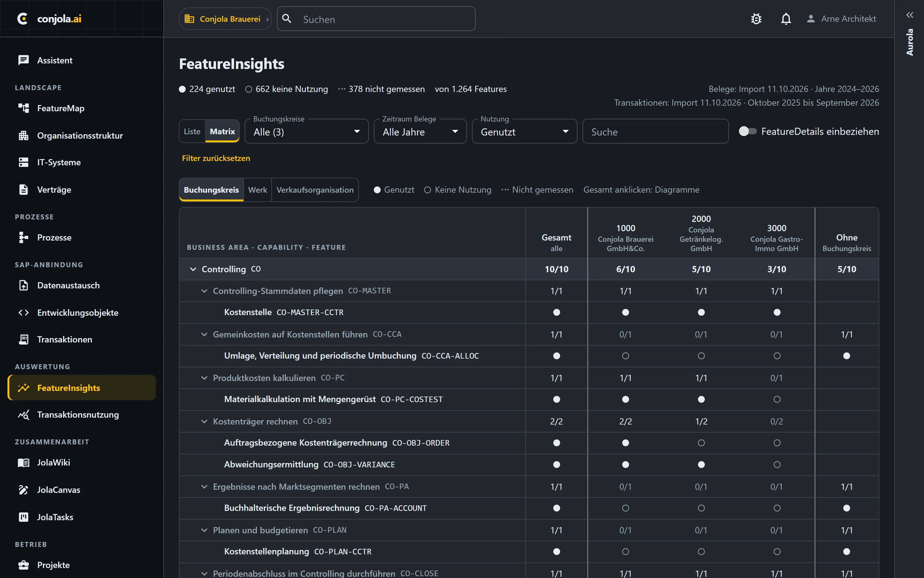Select Abweichungsermittlung CO-OBJ-VARIANCE row
This screenshot has width=924, height=578.
click(529, 465)
